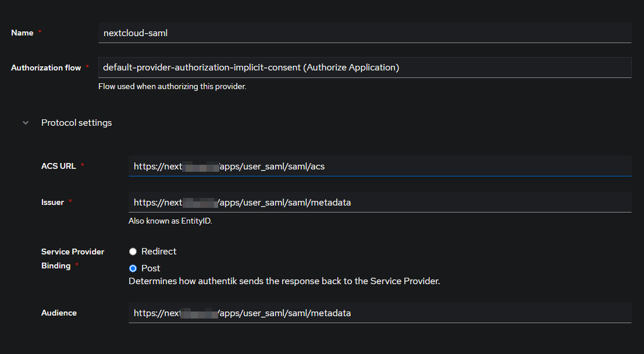The width and height of the screenshot is (644, 354).
Task: Click the Protocol settings section heading
Action: point(76,123)
